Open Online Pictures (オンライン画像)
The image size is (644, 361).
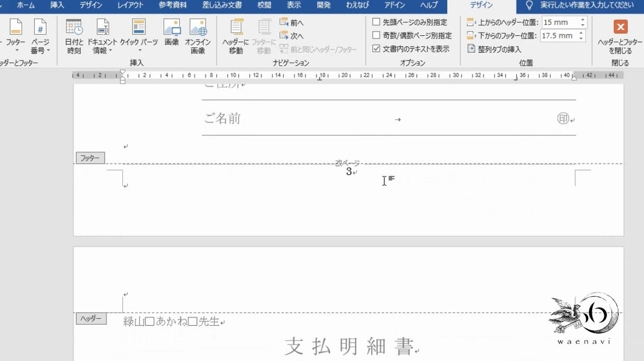[x=199, y=35]
